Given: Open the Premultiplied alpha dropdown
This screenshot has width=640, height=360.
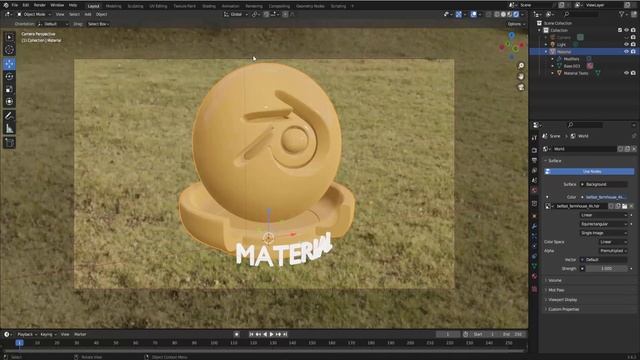Looking at the screenshot, I should point(613,251).
